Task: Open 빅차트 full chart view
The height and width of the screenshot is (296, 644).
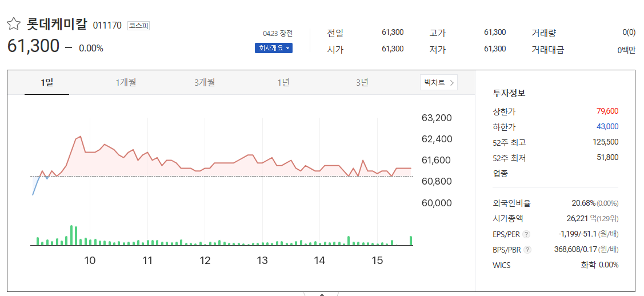Action: click(x=439, y=82)
